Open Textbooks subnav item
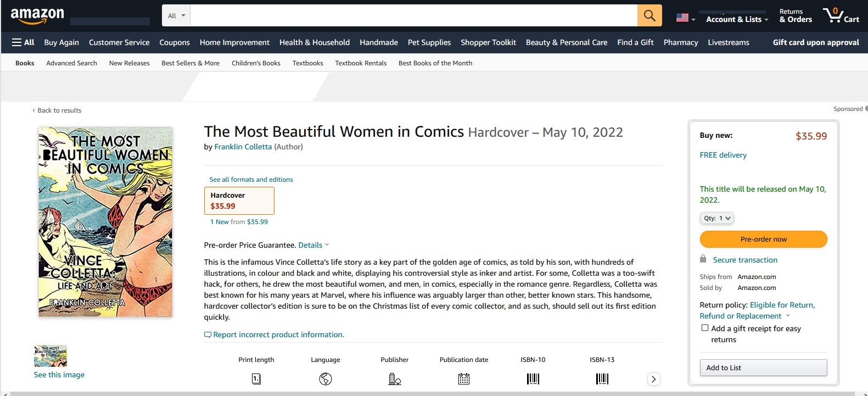This screenshot has height=396, width=868. [x=308, y=63]
